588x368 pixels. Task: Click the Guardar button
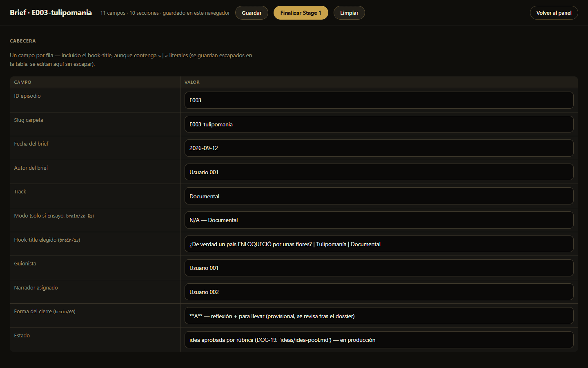(x=252, y=13)
